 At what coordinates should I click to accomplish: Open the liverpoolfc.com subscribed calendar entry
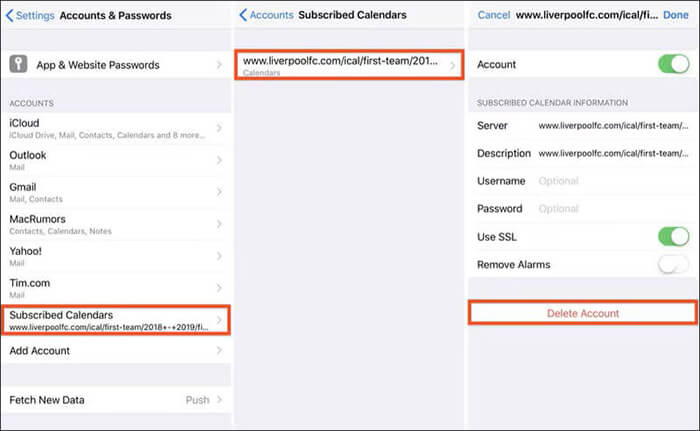pyautogui.click(x=349, y=65)
